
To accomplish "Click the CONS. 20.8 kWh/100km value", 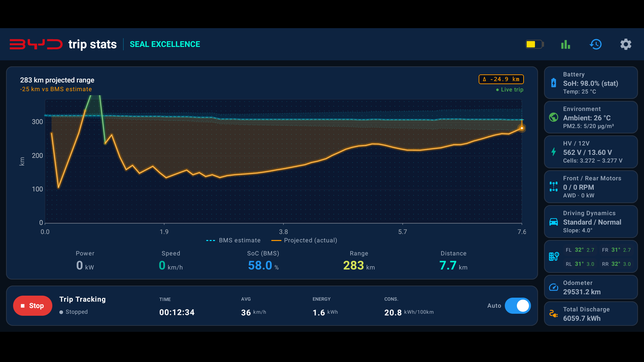I will coord(409,312).
